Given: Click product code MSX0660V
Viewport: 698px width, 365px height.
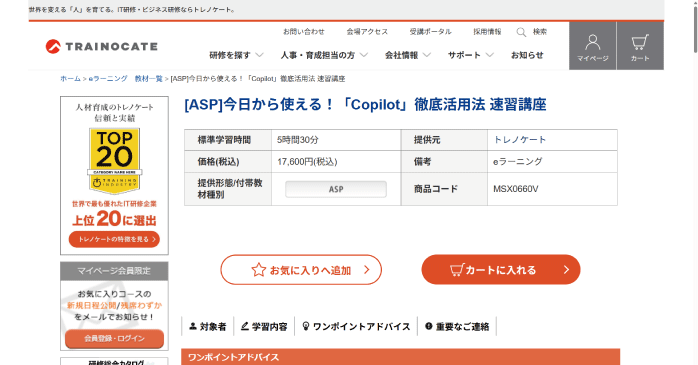Looking at the screenshot, I should point(515,189).
